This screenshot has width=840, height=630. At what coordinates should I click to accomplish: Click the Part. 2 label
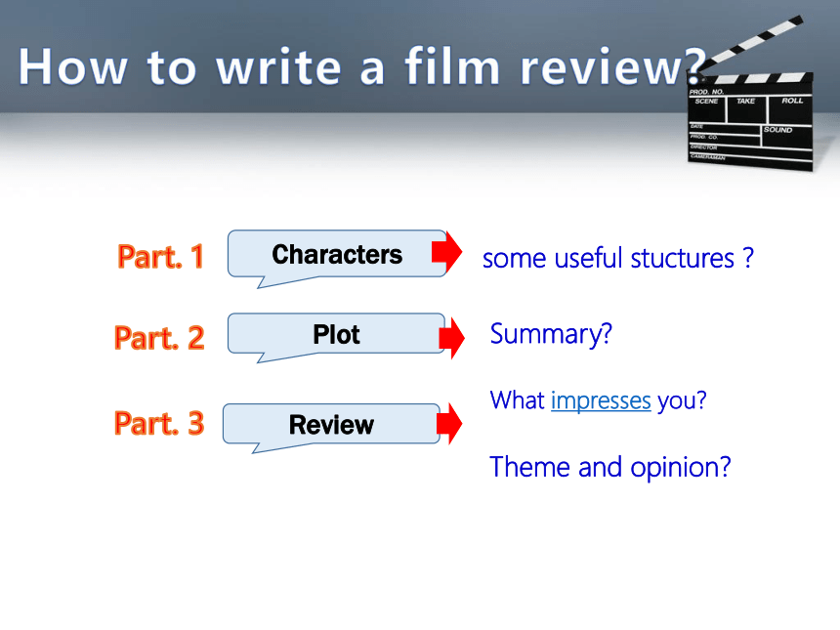pos(159,338)
